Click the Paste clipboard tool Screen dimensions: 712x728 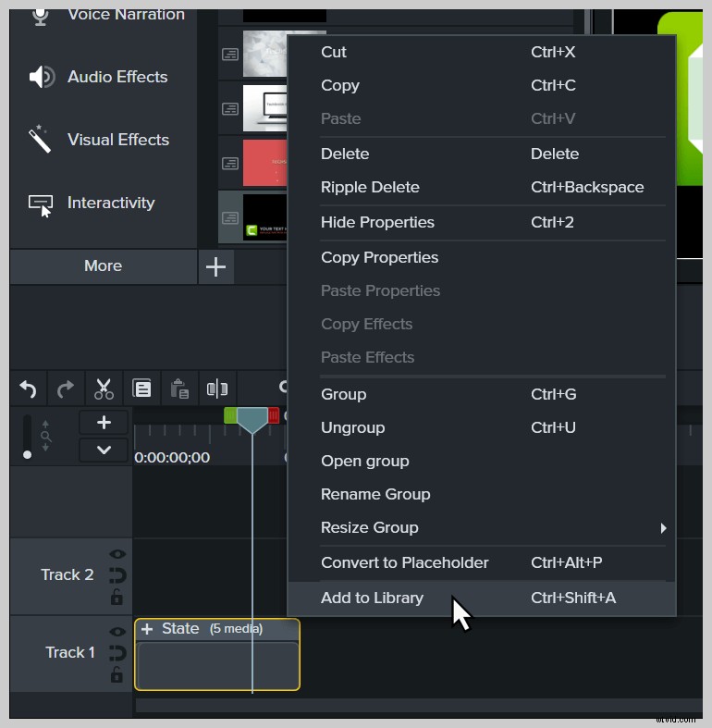(x=179, y=389)
